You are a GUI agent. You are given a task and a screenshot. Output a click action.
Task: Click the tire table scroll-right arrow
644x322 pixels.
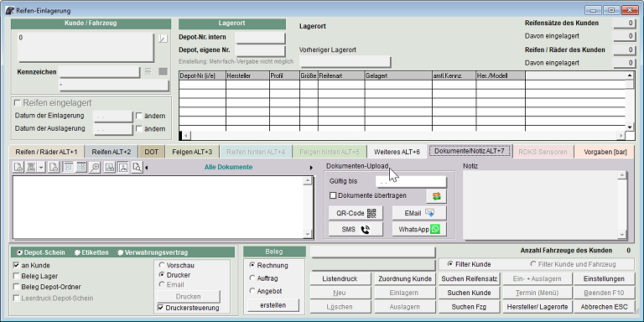(621, 136)
